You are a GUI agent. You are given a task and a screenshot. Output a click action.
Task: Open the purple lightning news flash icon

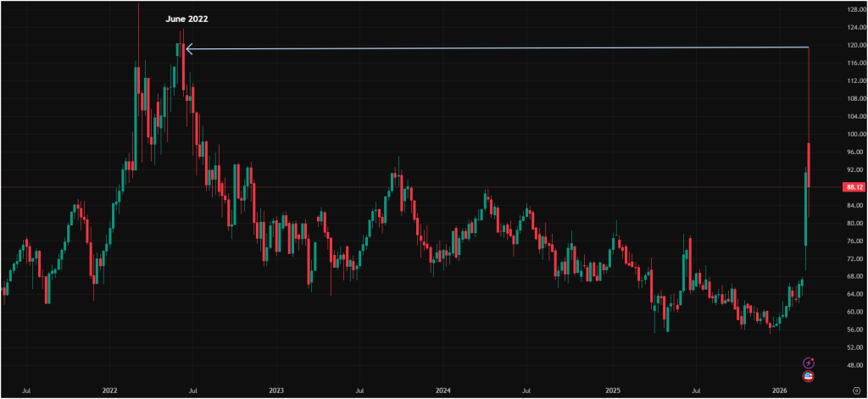point(809,363)
